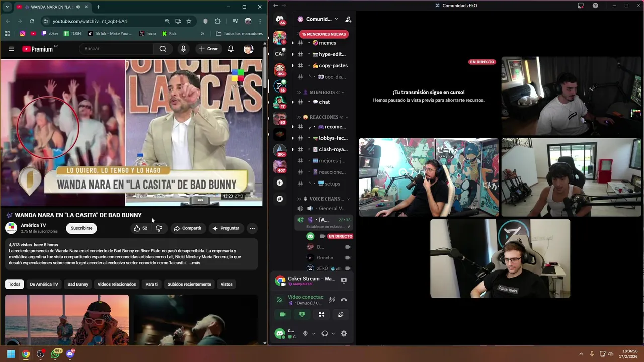Like the Wanda Nara video

140,228
